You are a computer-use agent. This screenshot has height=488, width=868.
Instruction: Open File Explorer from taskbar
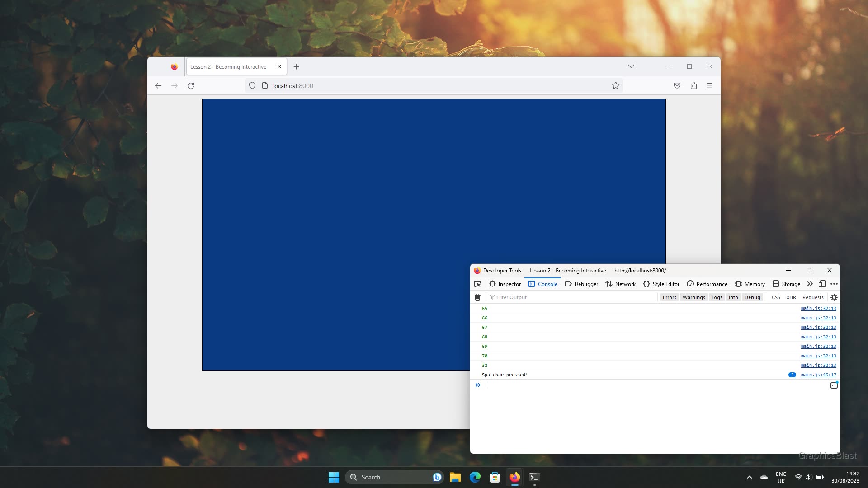coord(455,477)
